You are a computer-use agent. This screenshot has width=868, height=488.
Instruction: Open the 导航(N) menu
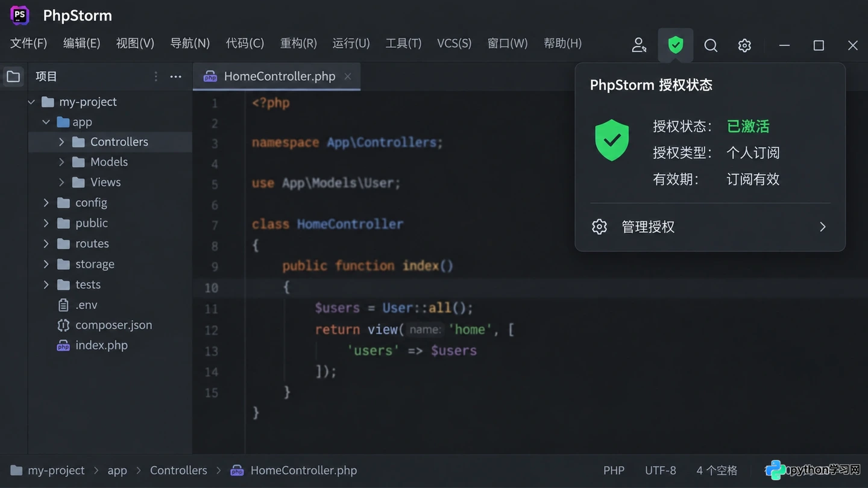coord(190,43)
